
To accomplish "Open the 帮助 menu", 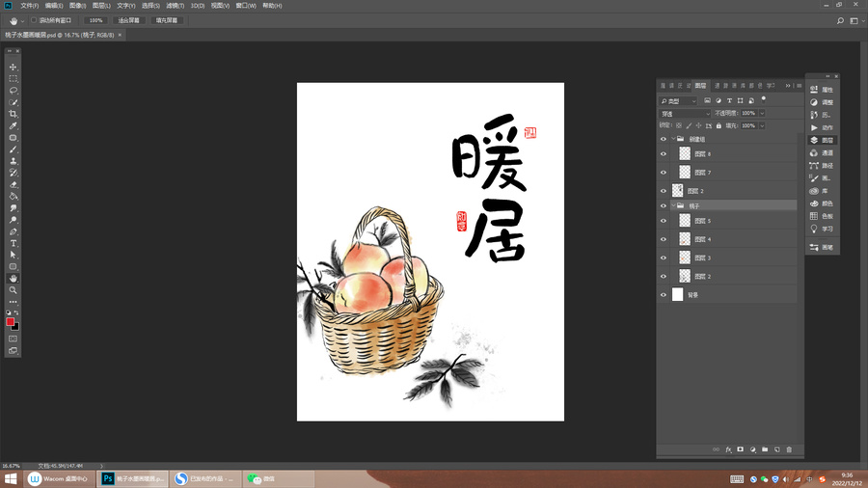I will 272,6.
